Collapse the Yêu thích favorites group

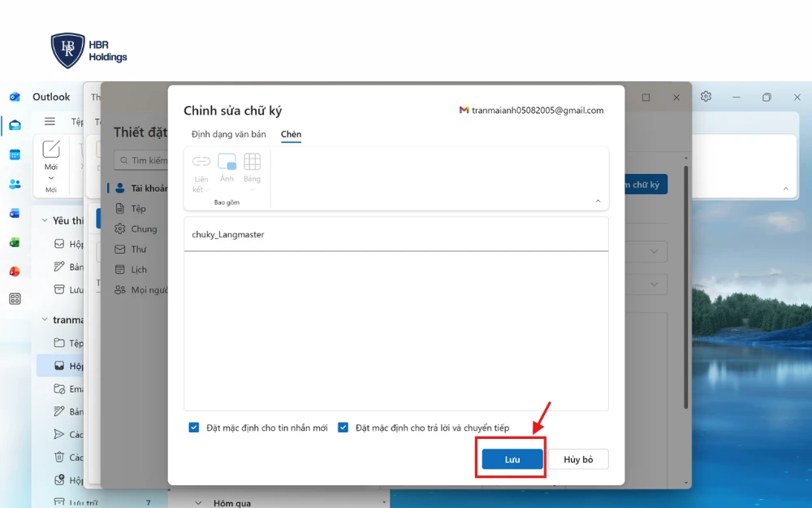tap(45, 220)
